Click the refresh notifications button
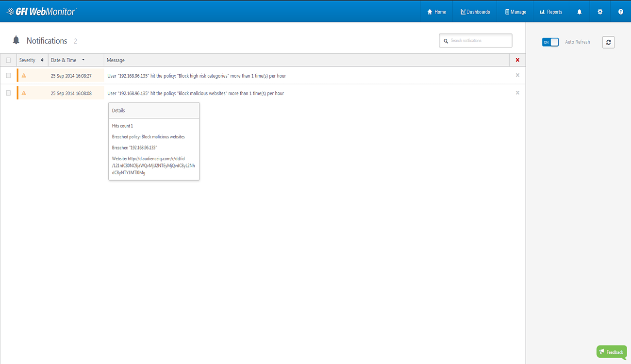631x364 pixels. (x=608, y=42)
